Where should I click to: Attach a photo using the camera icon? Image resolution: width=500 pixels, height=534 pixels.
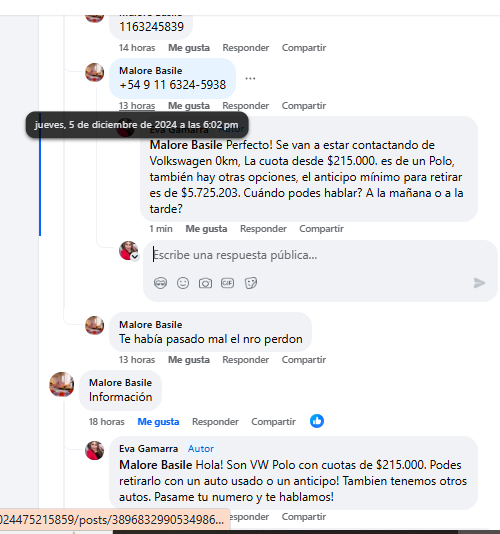(205, 283)
